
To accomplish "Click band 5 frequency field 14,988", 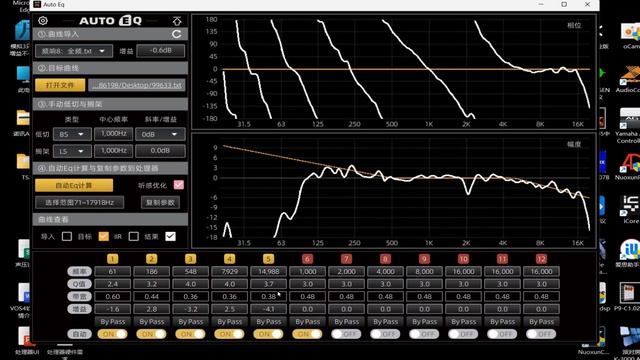I will [x=268, y=271].
